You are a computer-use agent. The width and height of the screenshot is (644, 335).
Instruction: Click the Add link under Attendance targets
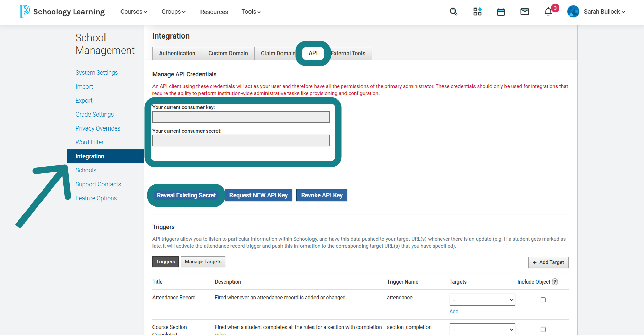click(454, 311)
